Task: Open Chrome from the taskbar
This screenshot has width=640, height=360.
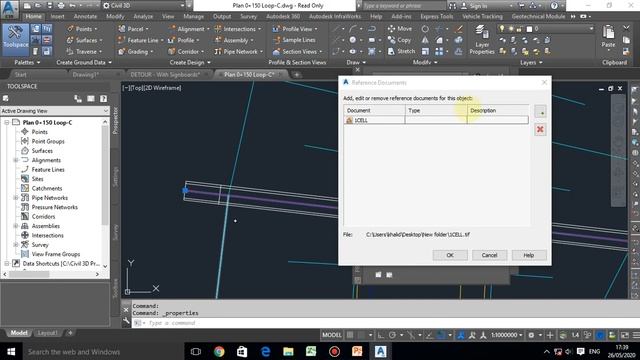Action: [219, 351]
